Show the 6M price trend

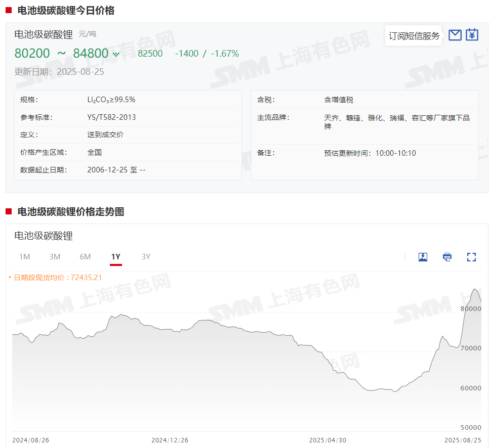point(85,257)
